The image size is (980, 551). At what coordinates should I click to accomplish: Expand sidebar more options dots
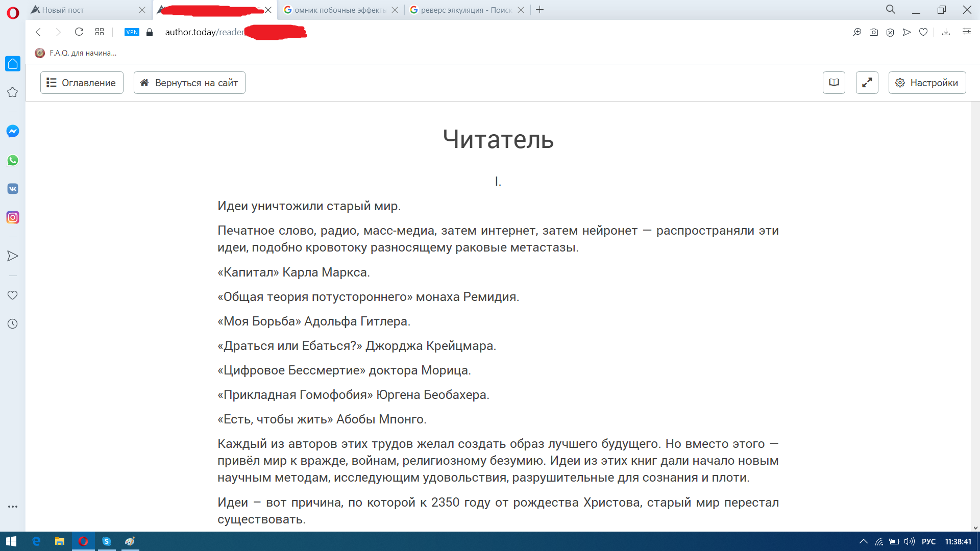click(x=13, y=507)
